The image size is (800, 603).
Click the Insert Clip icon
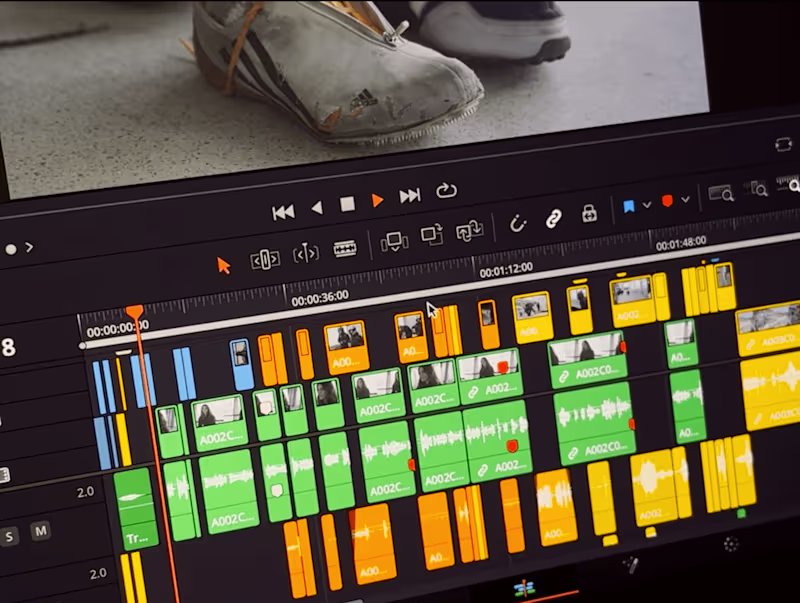click(394, 241)
